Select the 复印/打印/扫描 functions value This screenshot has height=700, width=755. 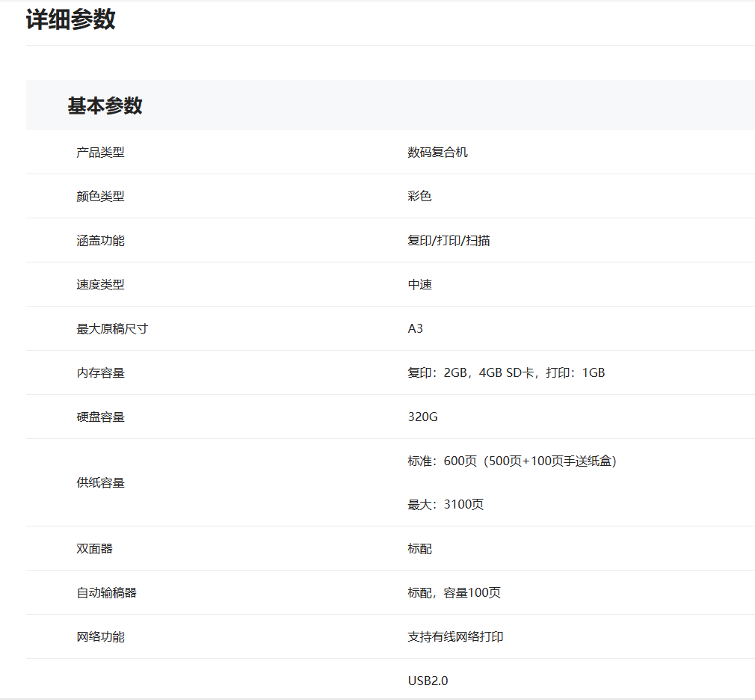pos(449,241)
